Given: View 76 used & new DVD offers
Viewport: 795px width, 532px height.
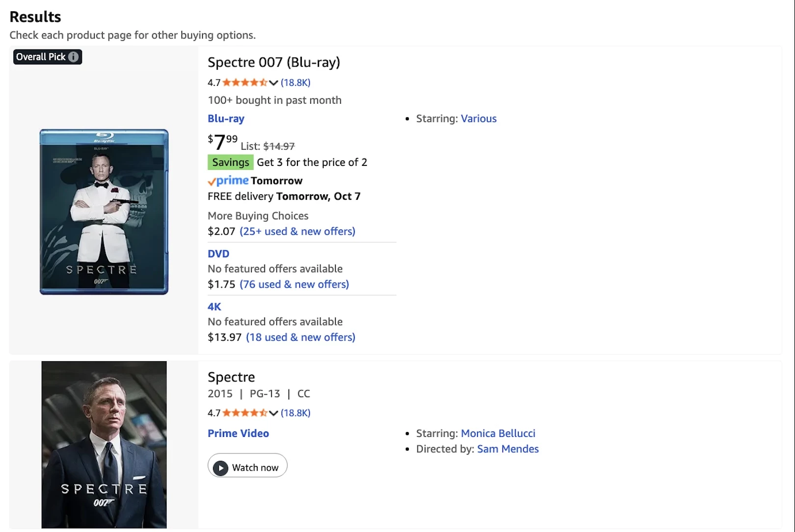Looking at the screenshot, I should tap(294, 284).
